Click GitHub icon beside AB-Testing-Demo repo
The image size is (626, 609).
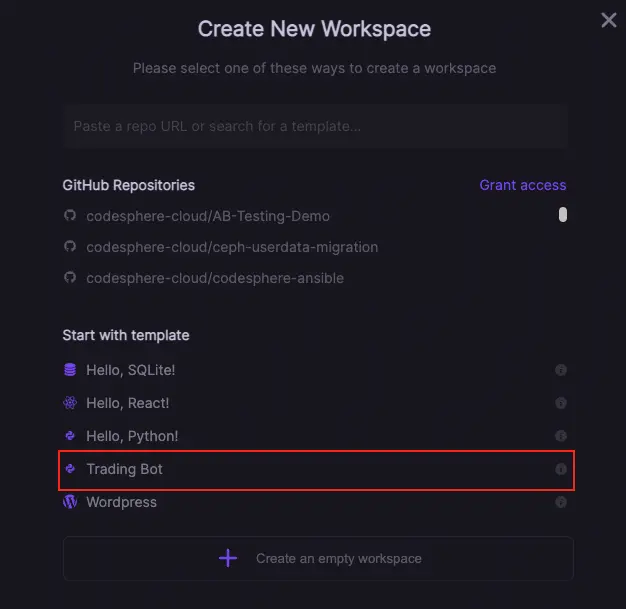70,216
